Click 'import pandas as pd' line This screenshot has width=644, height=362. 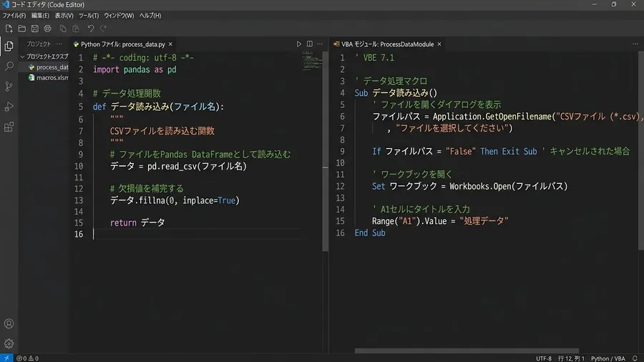click(135, 69)
